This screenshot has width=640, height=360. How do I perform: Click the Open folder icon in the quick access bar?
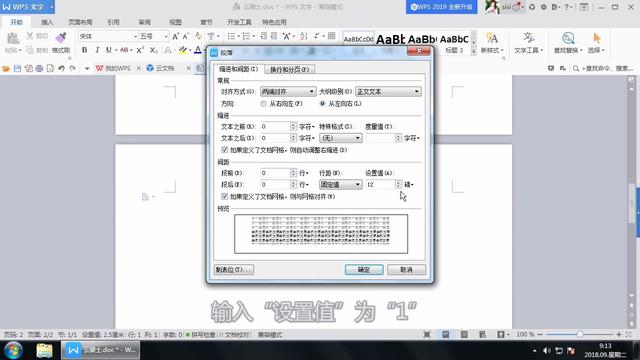point(6,69)
